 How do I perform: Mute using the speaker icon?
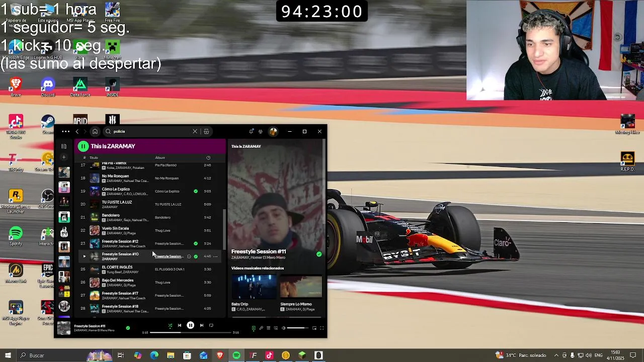(283, 328)
